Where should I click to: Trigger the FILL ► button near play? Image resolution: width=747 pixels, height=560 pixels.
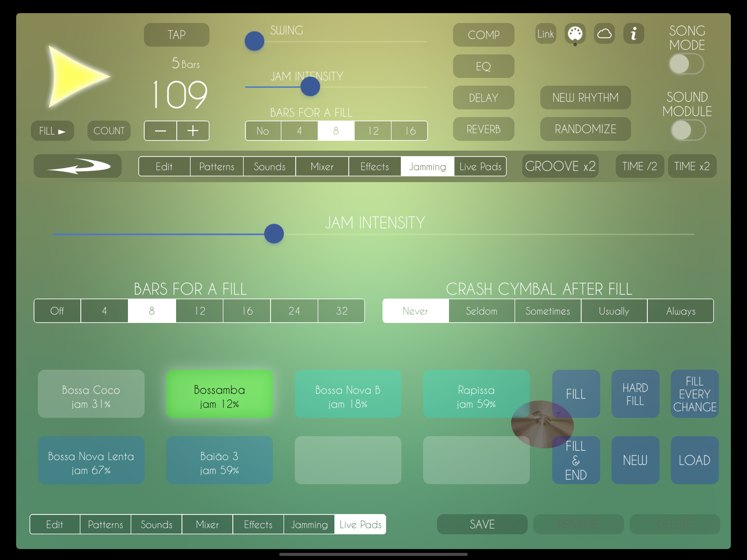point(52,131)
